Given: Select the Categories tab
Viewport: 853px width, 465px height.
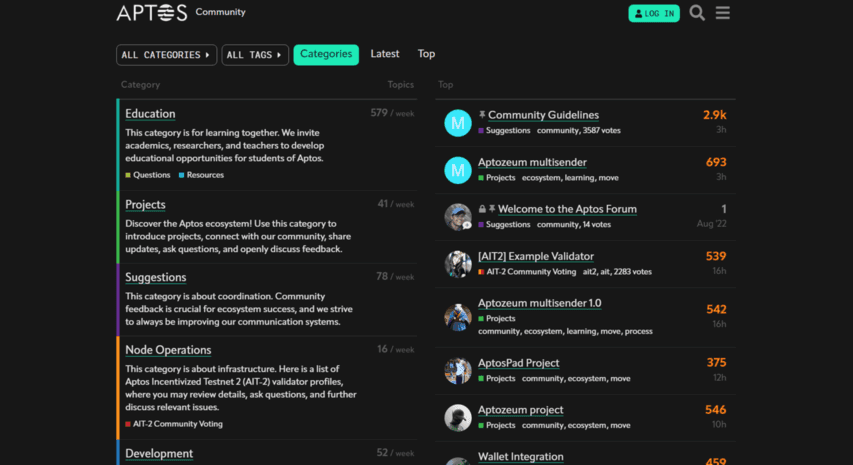Looking at the screenshot, I should 326,54.
